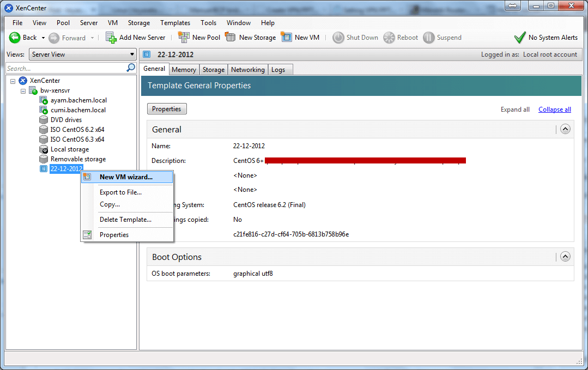588x370 pixels.
Task: Click the Add New Server icon
Action: click(x=111, y=38)
